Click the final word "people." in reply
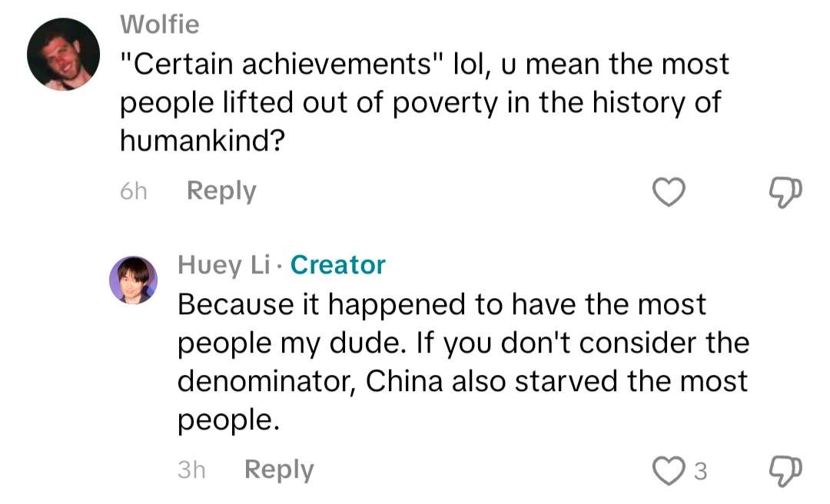This screenshot has height=504, width=830. pos(227,421)
